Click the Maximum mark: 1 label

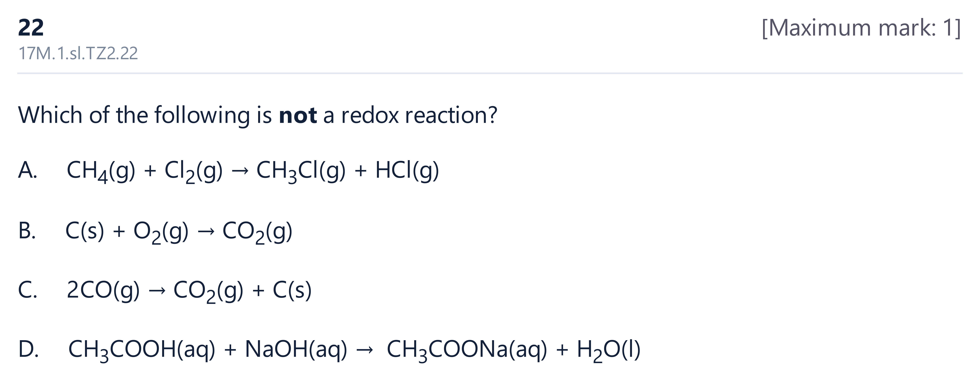862,28
